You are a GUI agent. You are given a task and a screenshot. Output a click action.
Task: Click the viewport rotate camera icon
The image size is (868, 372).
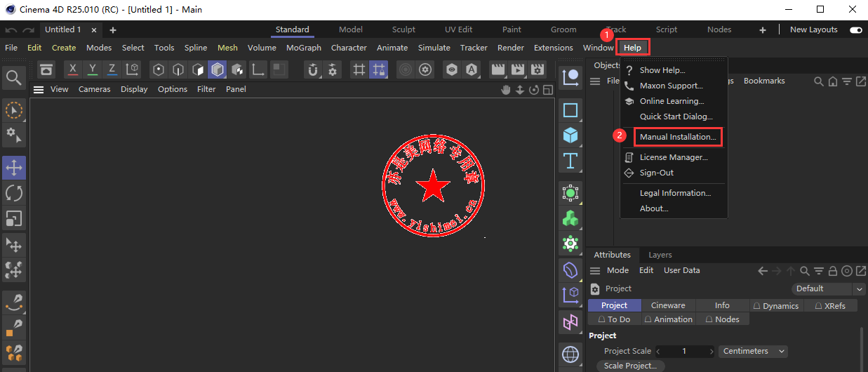coord(534,89)
